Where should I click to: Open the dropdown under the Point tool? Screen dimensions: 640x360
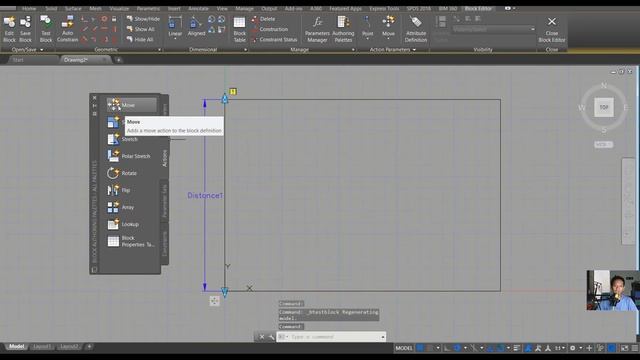367,40
